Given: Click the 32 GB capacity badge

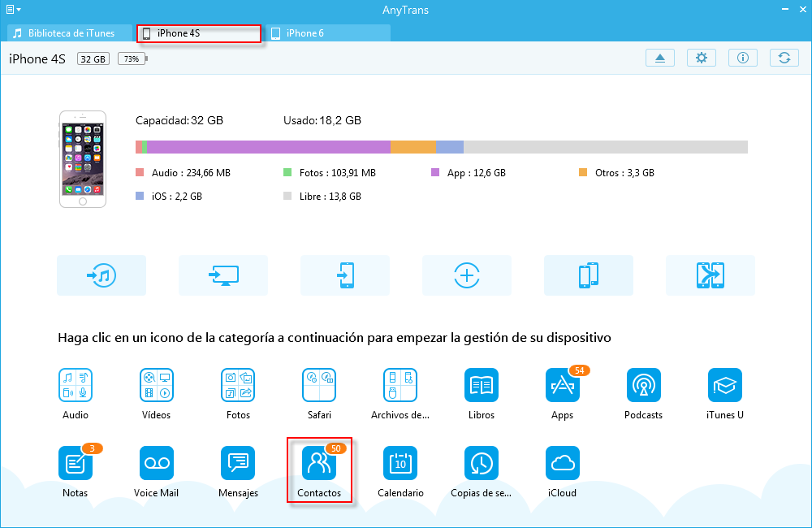Looking at the screenshot, I should [93, 59].
